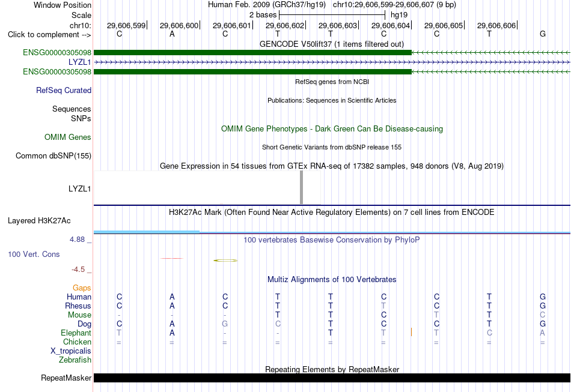Open the 'RefSeq genes from NCBI' track title

332,82
